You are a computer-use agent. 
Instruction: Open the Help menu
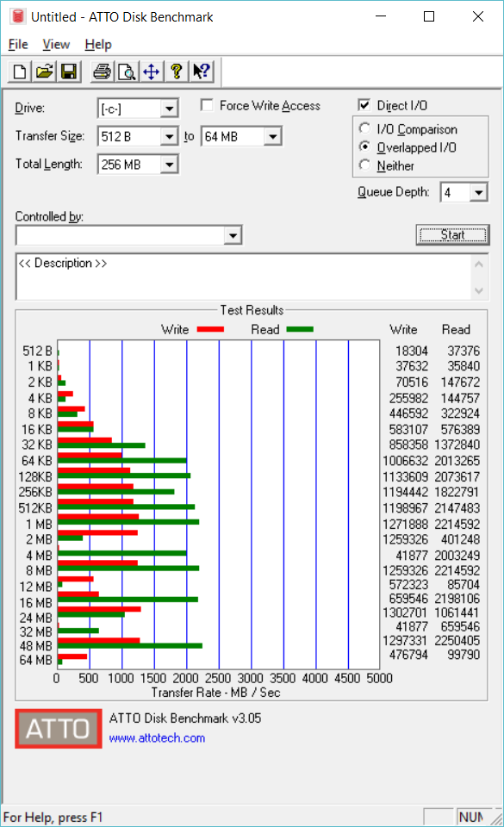[x=98, y=44]
